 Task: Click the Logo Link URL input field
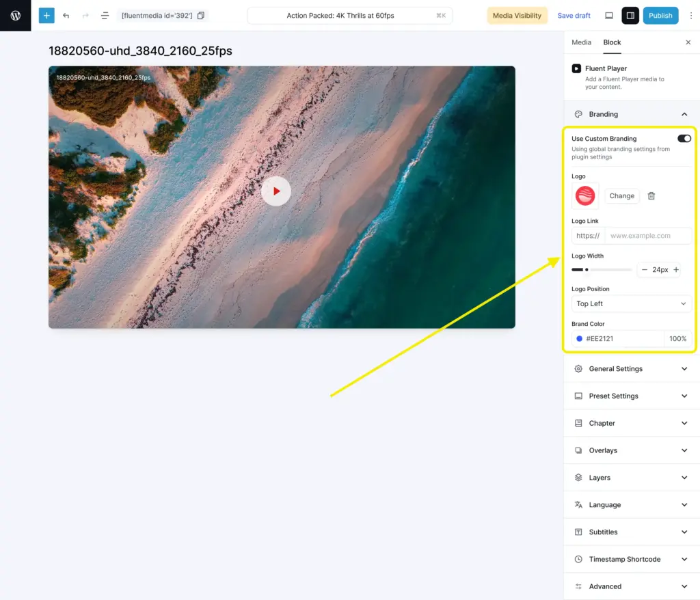click(648, 236)
